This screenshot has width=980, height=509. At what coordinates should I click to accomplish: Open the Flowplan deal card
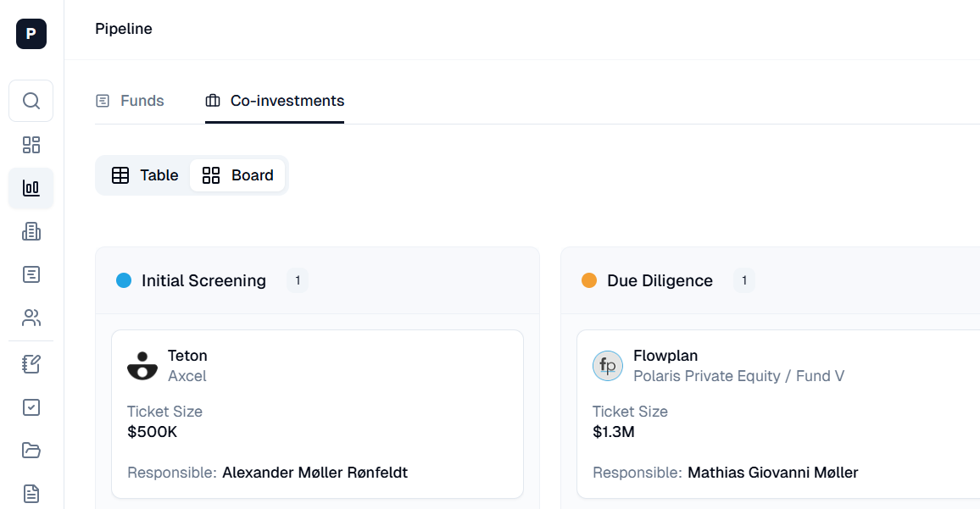pyautogui.click(x=778, y=414)
